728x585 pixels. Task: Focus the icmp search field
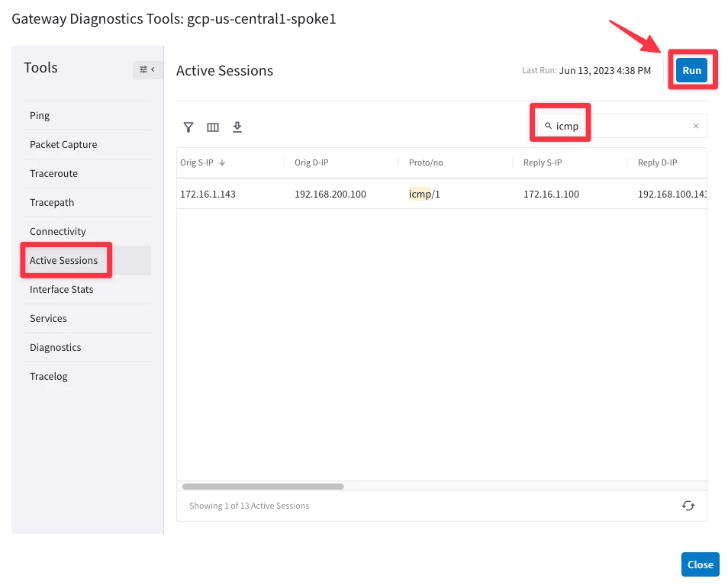[622, 126]
